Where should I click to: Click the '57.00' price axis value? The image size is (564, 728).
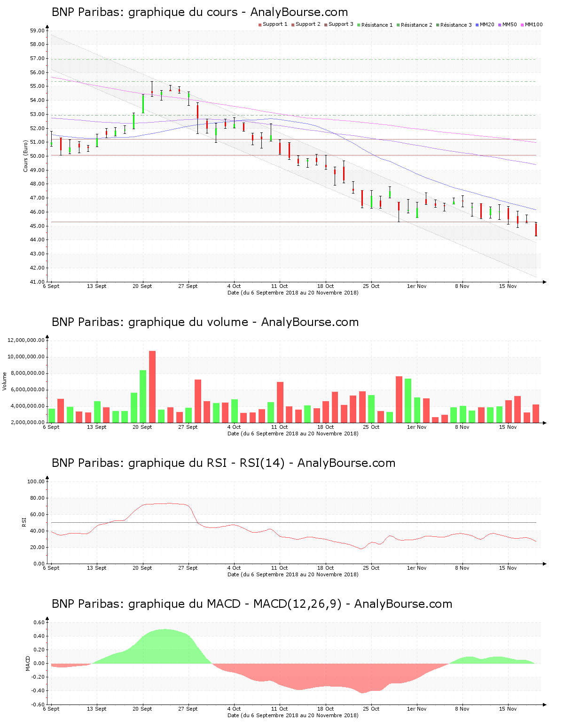click(x=37, y=58)
